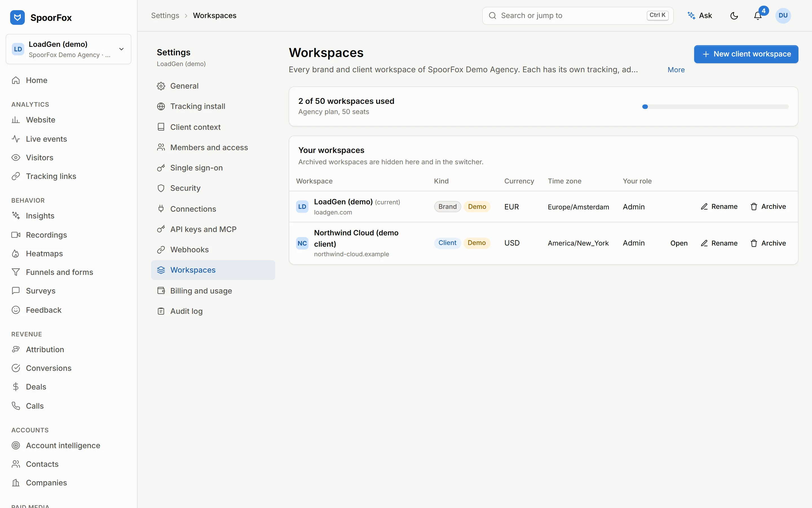Click the Ask assistant sparkle button
The height and width of the screenshot is (508, 812).
pyautogui.click(x=700, y=16)
